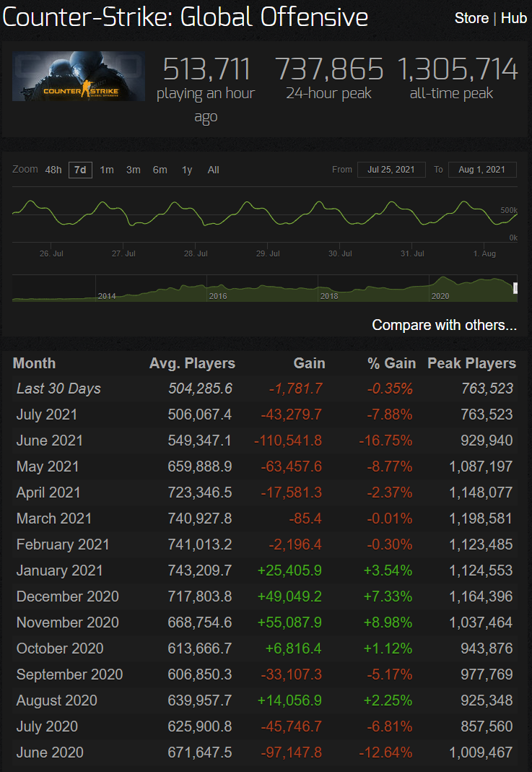
Task: Edit the From date field Jul 25, 2021
Action: point(391,170)
